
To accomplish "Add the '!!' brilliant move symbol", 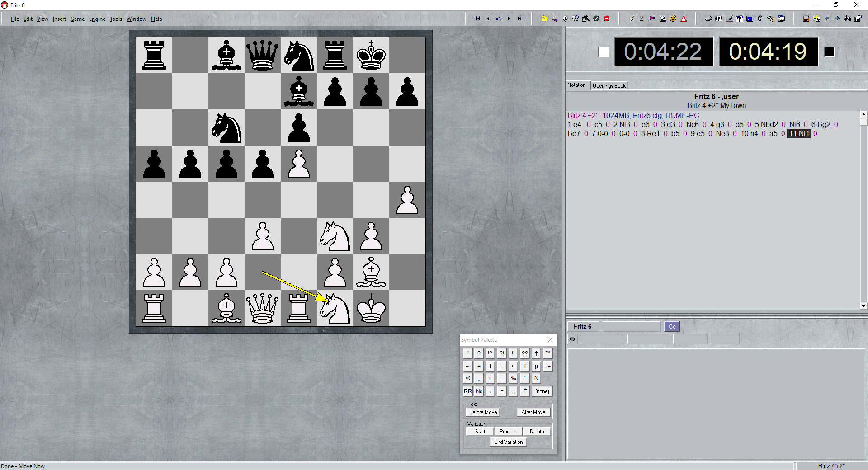I will (513, 353).
